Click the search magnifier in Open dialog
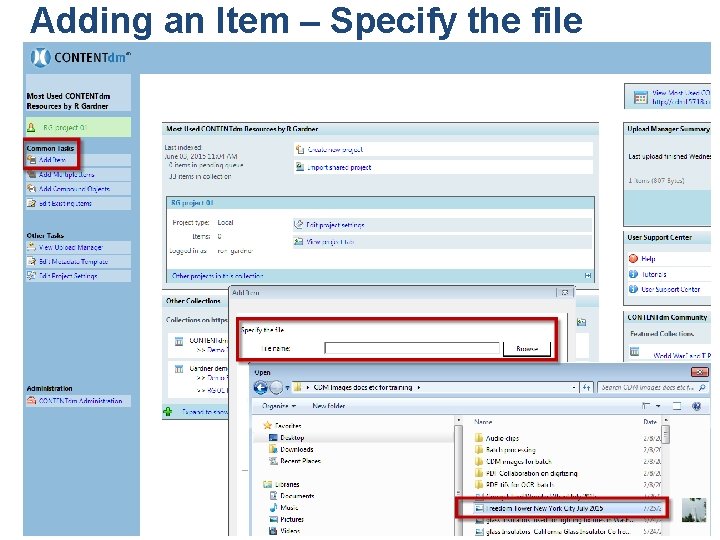Screen dimensions: 720x540 [702, 388]
